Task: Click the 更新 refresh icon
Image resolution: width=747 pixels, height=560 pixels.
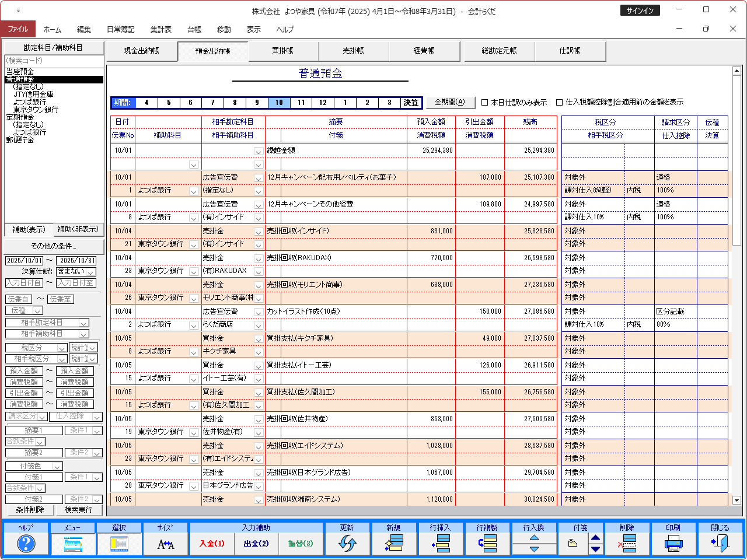Action: 347,544
